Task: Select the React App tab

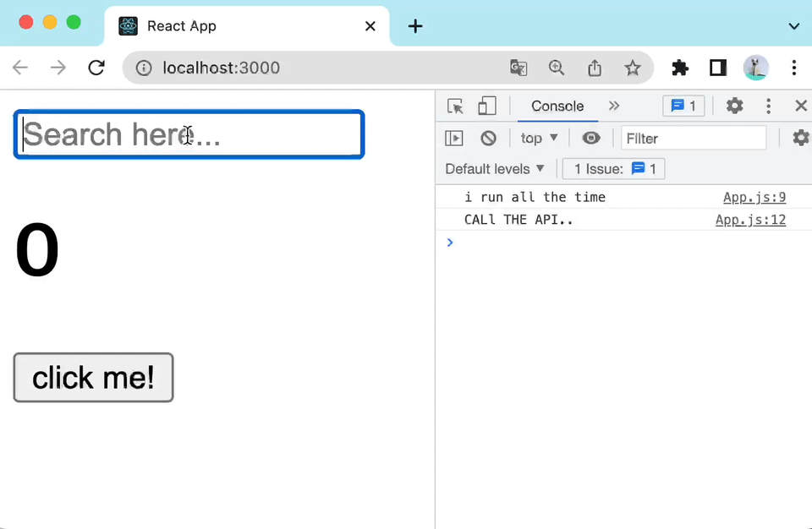Action: coord(246,26)
